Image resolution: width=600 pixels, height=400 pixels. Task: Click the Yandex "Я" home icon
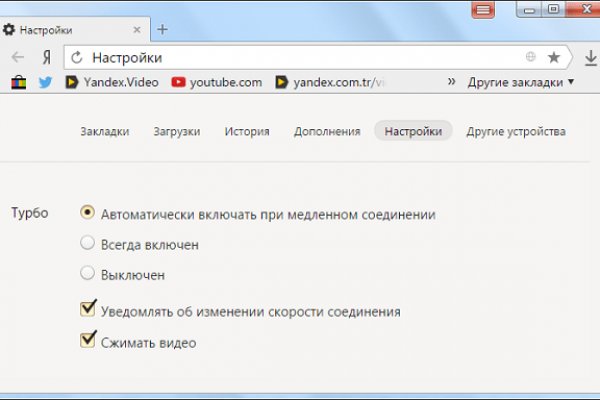pos(45,58)
